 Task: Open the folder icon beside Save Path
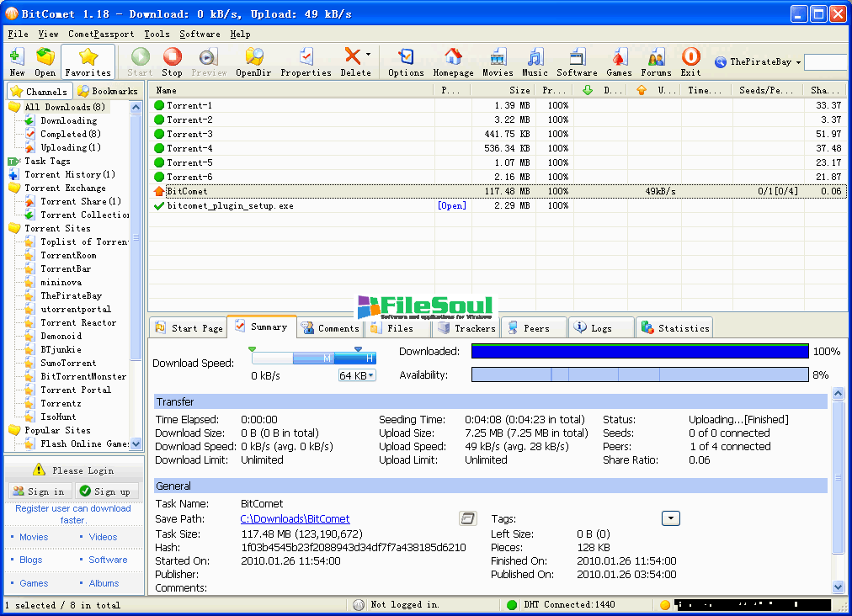click(468, 518)
